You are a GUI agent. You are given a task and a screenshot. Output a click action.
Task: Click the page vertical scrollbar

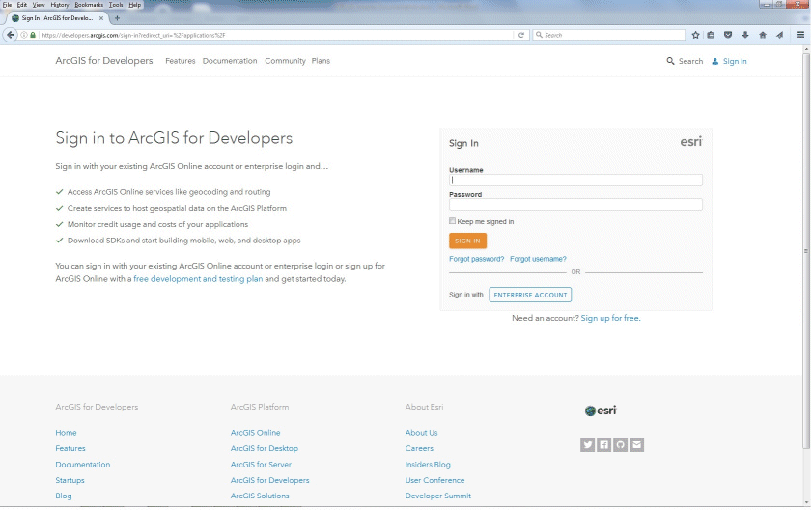click(806, 251)
